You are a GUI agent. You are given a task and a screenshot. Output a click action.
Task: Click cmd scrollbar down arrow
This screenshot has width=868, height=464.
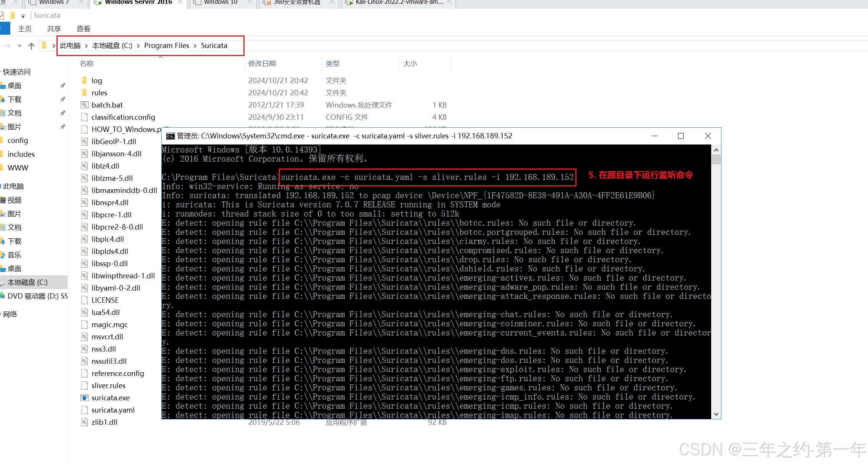click(716, 414)
